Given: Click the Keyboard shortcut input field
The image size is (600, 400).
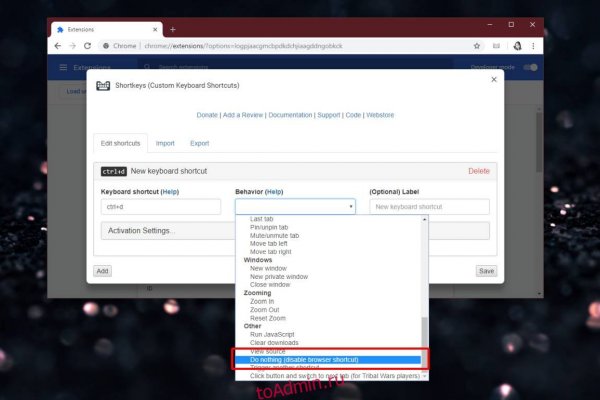Looking at the screenshot, I should 160,207.
